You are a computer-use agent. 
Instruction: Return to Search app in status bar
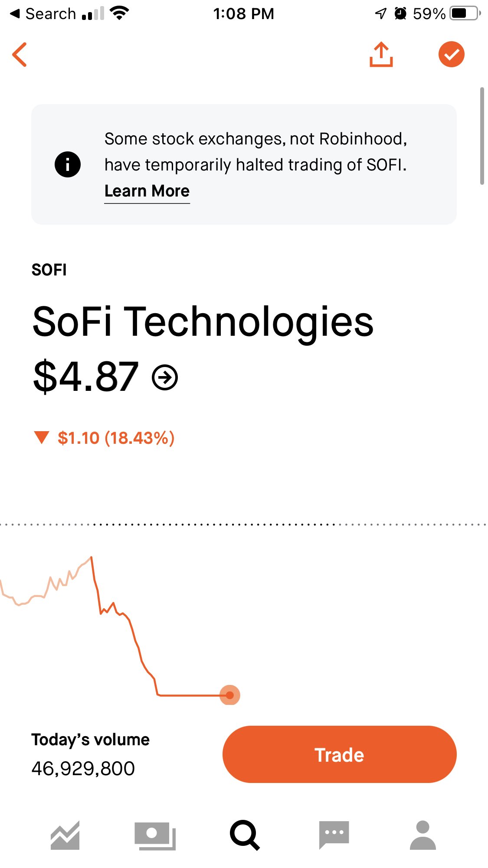[x=43, y=14]
